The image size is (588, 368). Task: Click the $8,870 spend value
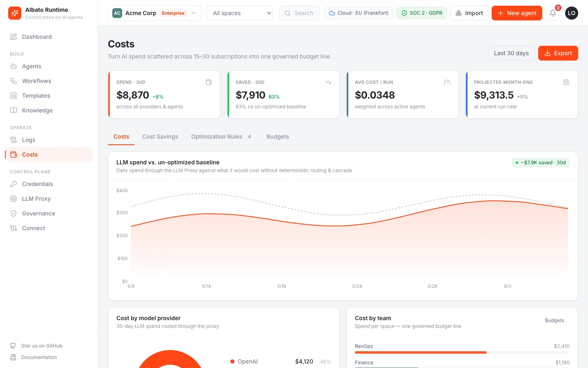pyautogui.click(x=133, y=95)
